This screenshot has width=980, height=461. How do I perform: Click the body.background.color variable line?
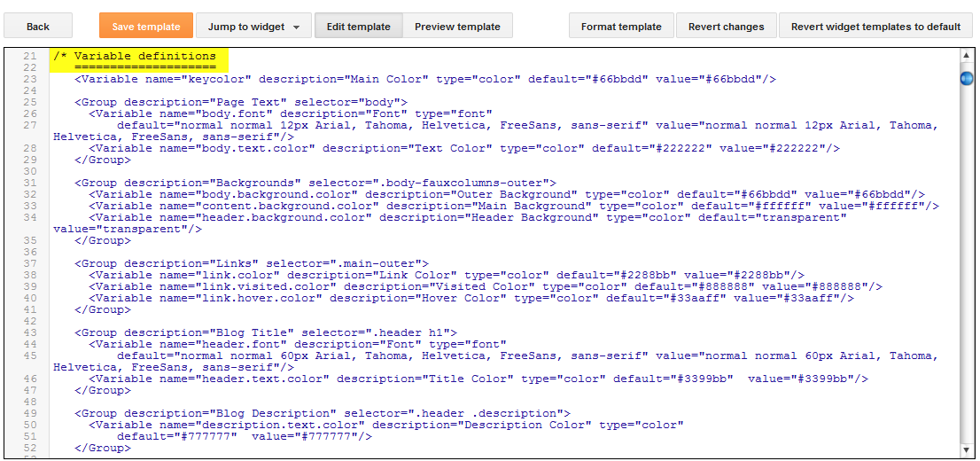tap(507, 194)
